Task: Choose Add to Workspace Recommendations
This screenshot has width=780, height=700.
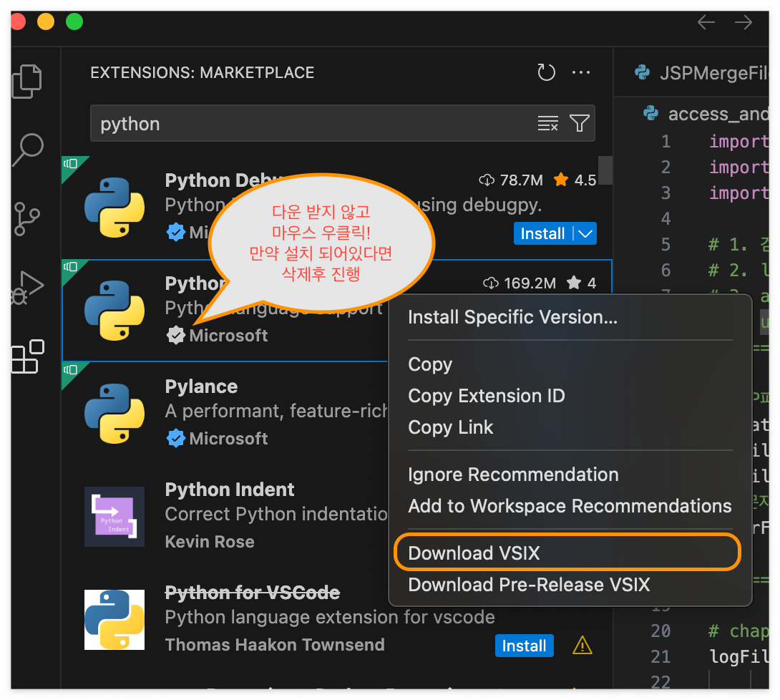Action: pos(570,505)
